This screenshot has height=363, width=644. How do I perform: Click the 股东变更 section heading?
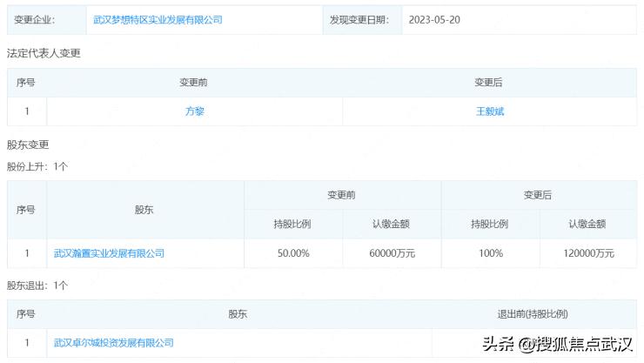[28, 145]
